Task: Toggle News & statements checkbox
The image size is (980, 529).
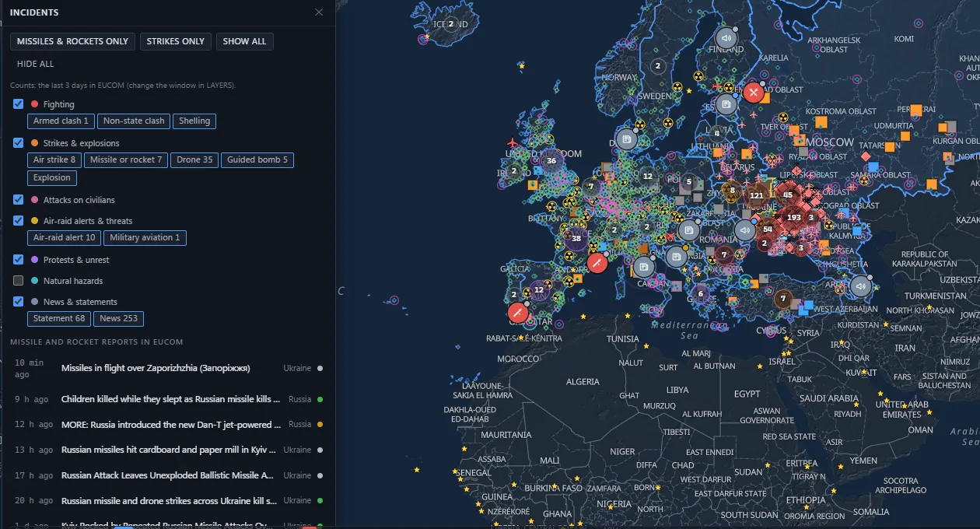Action: 19,301
